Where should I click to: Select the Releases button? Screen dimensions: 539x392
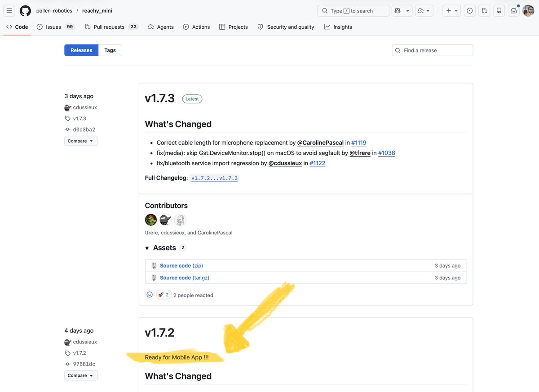coord(81,50)
